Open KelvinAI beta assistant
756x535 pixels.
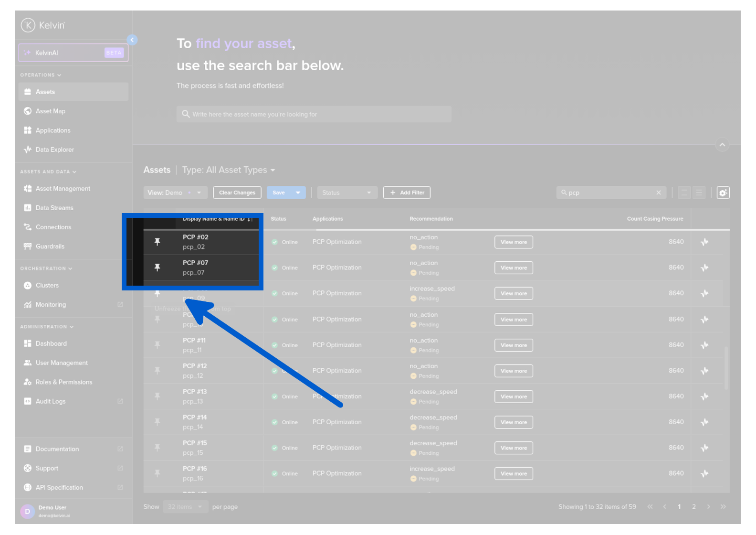tap(73, 53)
